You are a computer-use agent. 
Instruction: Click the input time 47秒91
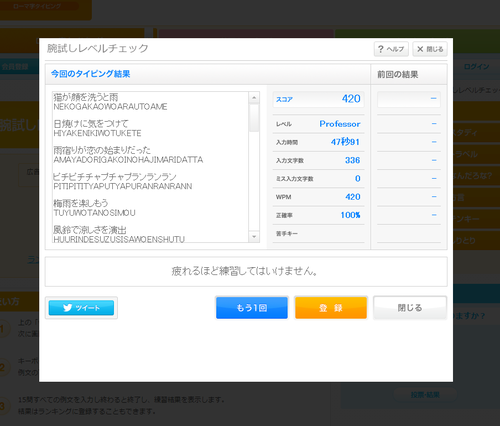click(x=345, y=142)
